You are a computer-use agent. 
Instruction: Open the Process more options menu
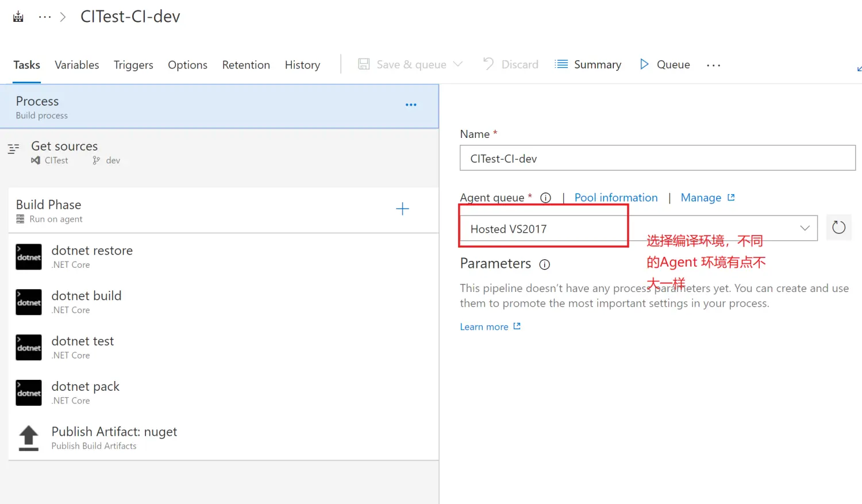(x=411, y=105)
